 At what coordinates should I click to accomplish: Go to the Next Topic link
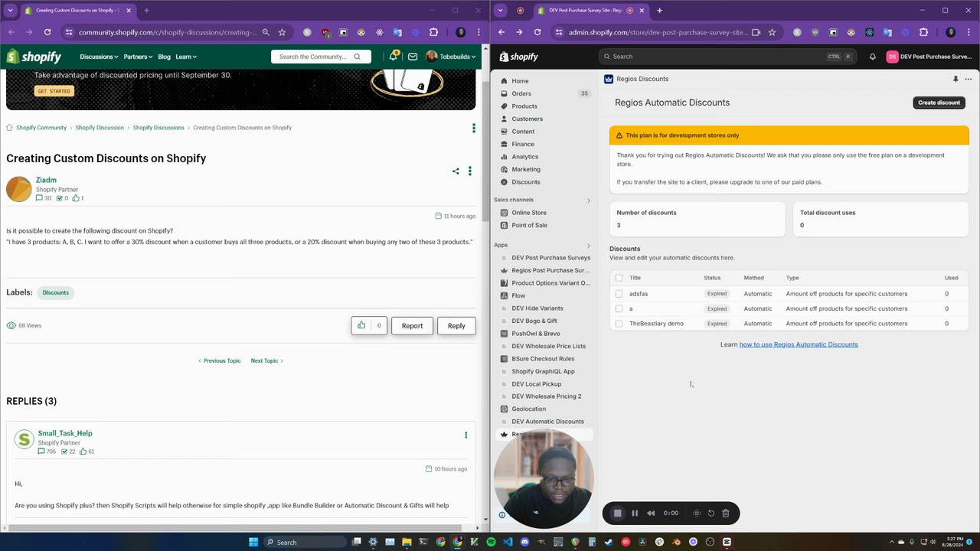coord(267,360)
